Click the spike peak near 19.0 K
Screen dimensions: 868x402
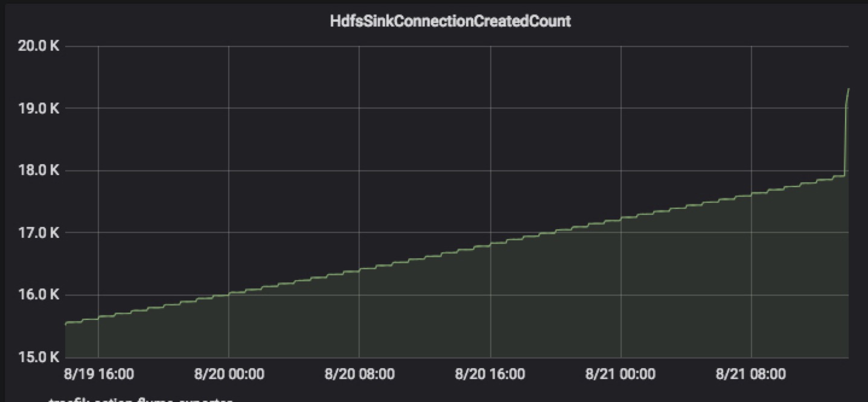coord(847,90)
